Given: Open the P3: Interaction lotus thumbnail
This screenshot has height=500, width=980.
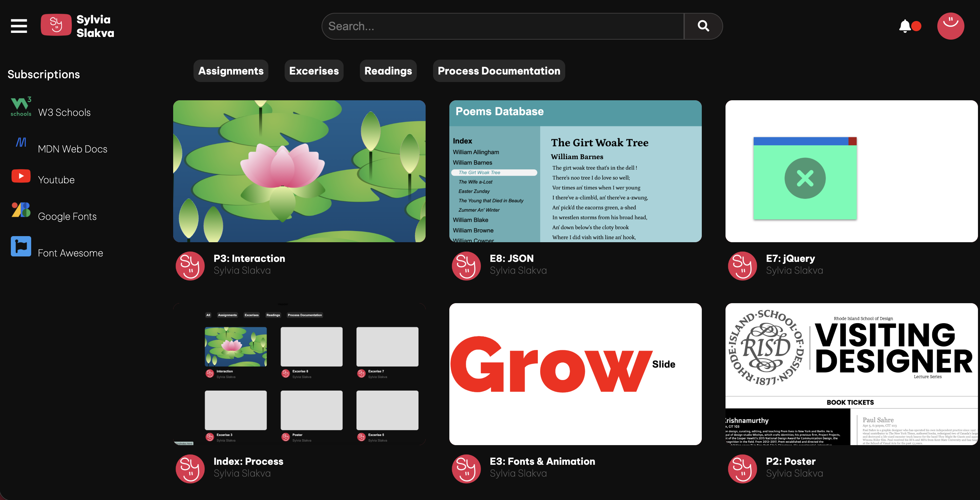Looking at the screenshot, I should click(x=299, y=171).
